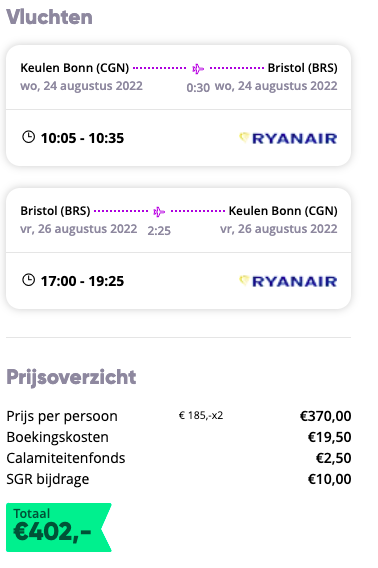Click the 10:05 - 10:35 flight time
The height and width of the screenshot is (568, 378).
(82, 138)
